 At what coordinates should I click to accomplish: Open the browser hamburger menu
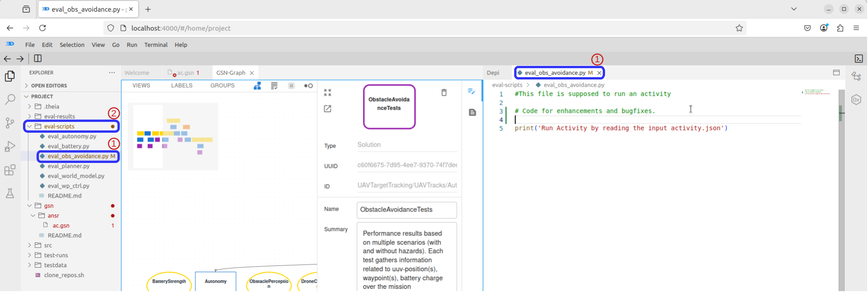tap(856, 28)
